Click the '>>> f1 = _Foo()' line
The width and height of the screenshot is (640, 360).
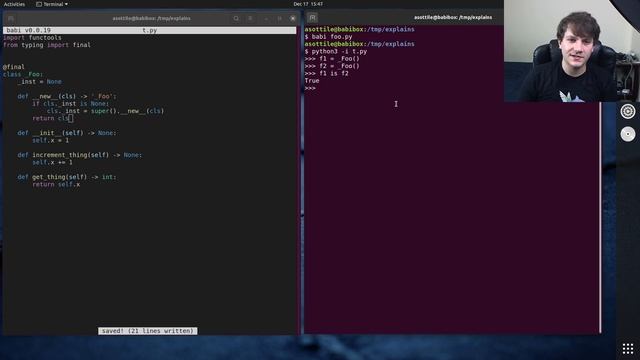[332, 59]
